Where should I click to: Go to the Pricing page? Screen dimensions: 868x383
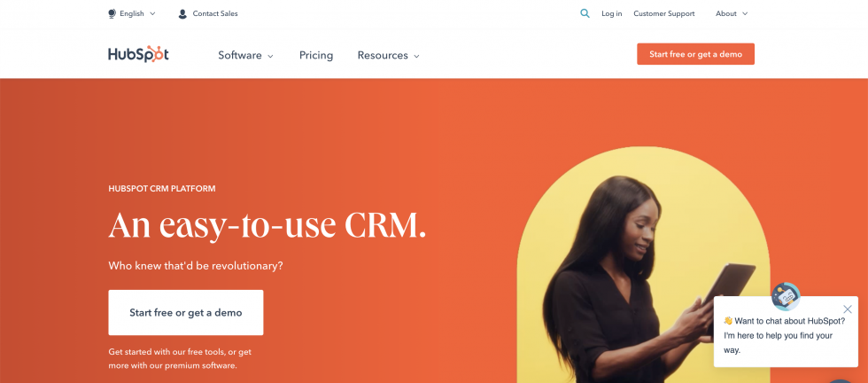[316, 56]
